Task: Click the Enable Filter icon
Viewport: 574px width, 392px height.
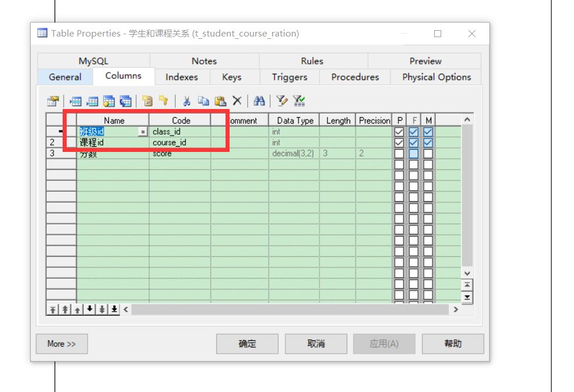Action: 299,101
